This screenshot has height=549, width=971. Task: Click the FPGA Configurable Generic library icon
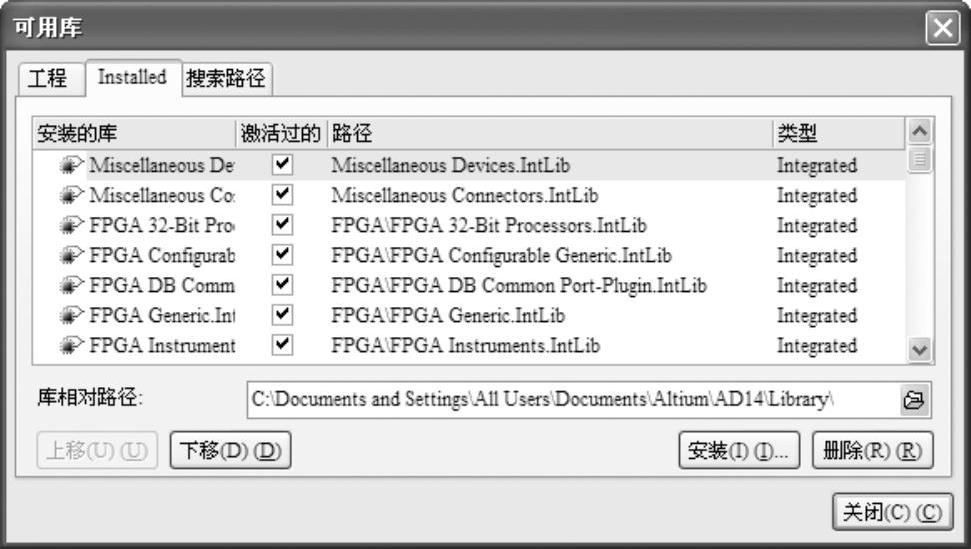click(x=73, y=255)
